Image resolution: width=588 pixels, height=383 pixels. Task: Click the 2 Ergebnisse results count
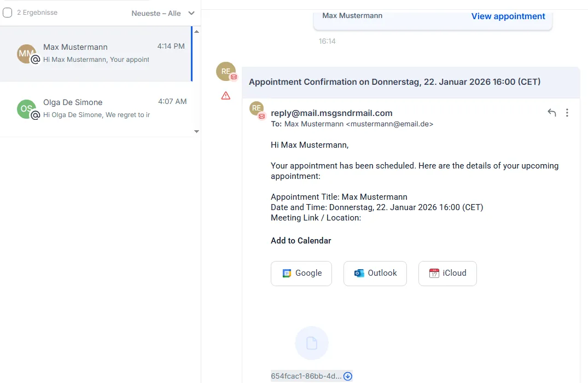tap(37, 13)
